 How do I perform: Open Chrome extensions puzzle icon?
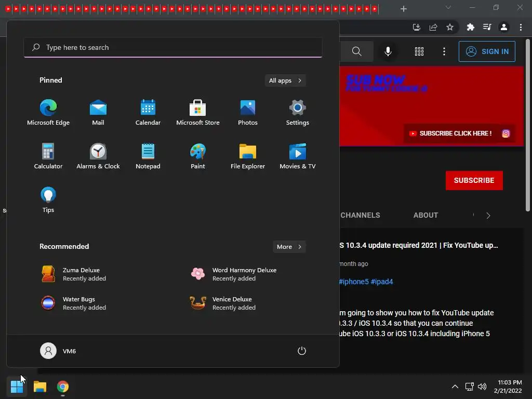pos(470,27)
